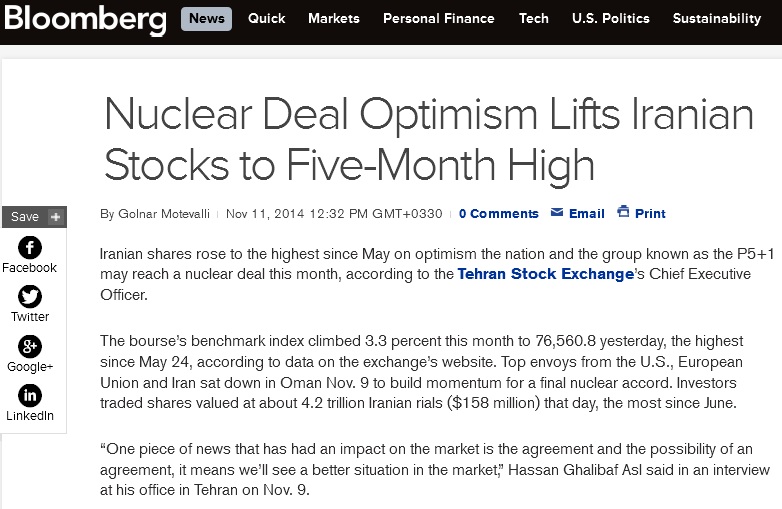782x509 pixels.
Task: Share article via Facebook icon
Action: (30, 247)
